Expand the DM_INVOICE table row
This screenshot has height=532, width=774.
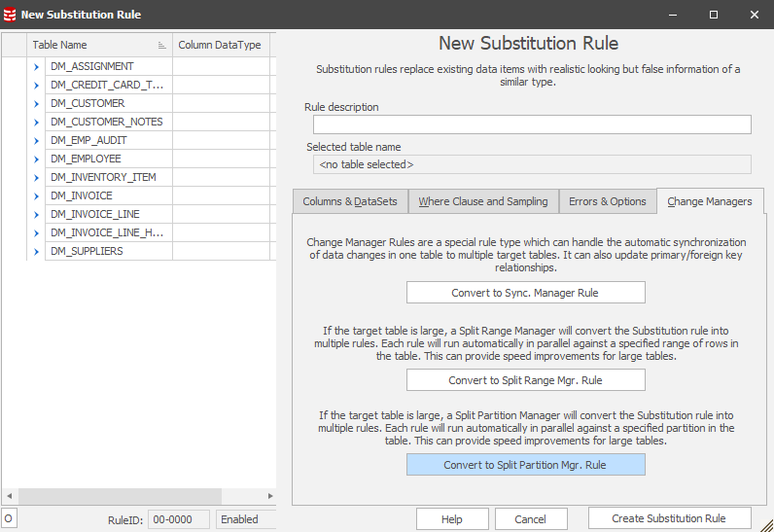[x=37, y=195]
